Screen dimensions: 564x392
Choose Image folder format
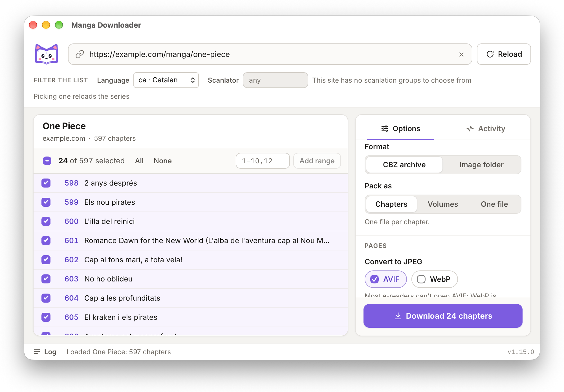click(x=481, y=165)
